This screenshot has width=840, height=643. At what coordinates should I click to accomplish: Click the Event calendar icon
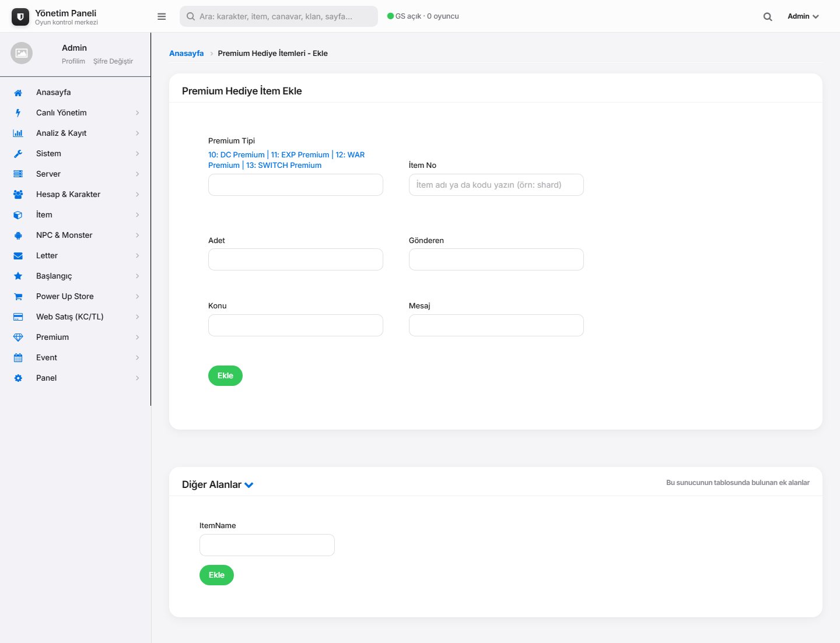[x=18, y=358]
